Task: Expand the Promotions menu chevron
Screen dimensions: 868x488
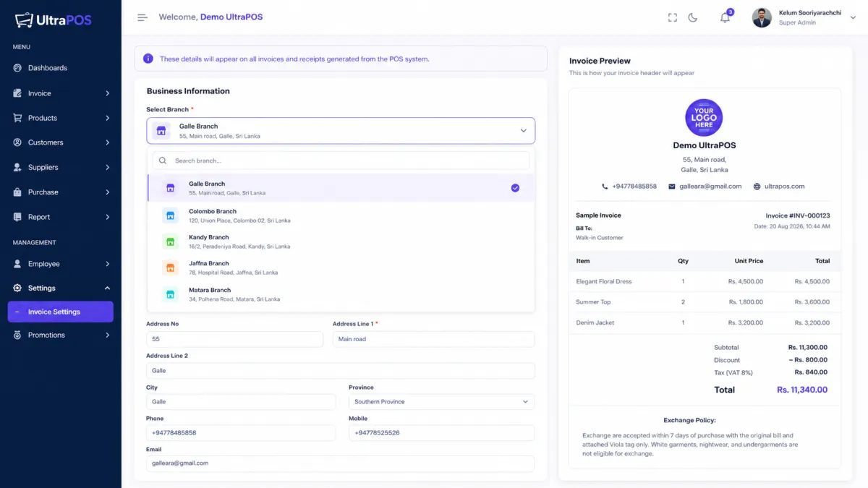Action: point(107,335)
